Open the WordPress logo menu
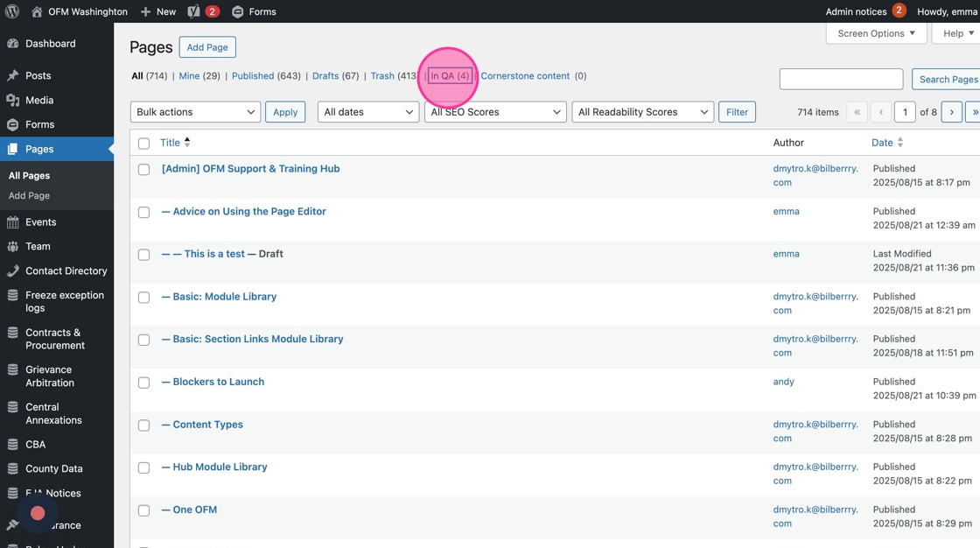 12,11
